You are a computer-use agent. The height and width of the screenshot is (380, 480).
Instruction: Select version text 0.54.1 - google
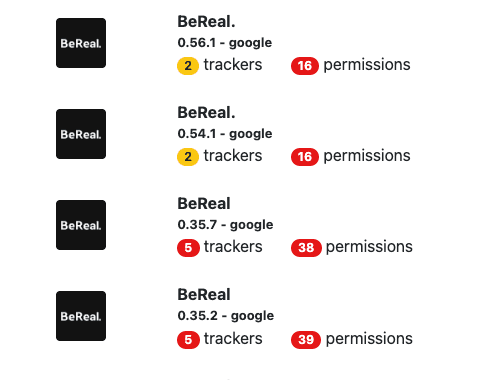pyautogui.click(x=225, y=134)
